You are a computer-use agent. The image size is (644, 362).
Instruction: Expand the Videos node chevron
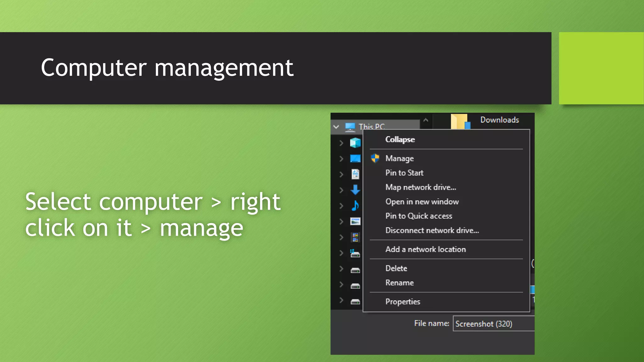(x=341, y=237)
